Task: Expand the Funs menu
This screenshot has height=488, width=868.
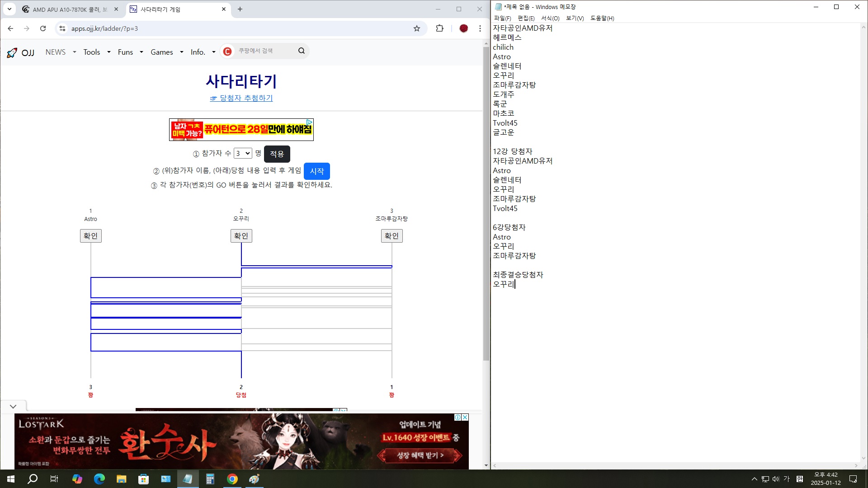Action: point(130,52)
